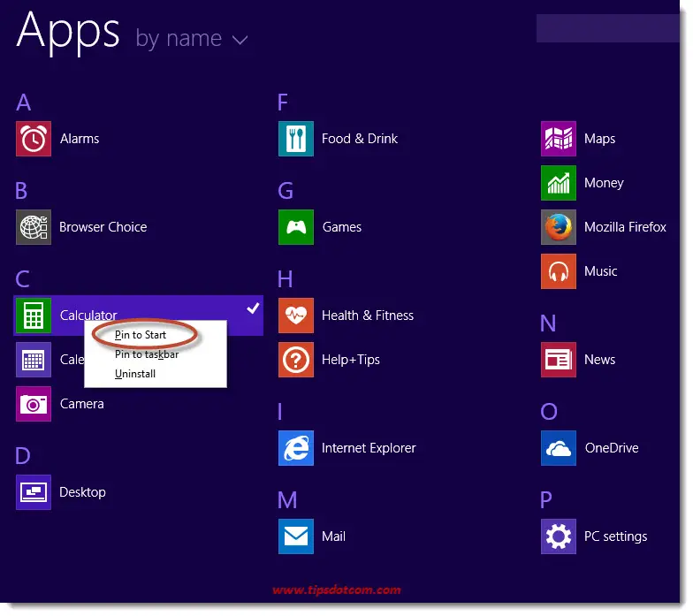The image size is (693, 616).
Task: Click the Alarms label text
Action: (x=80, y=139)
